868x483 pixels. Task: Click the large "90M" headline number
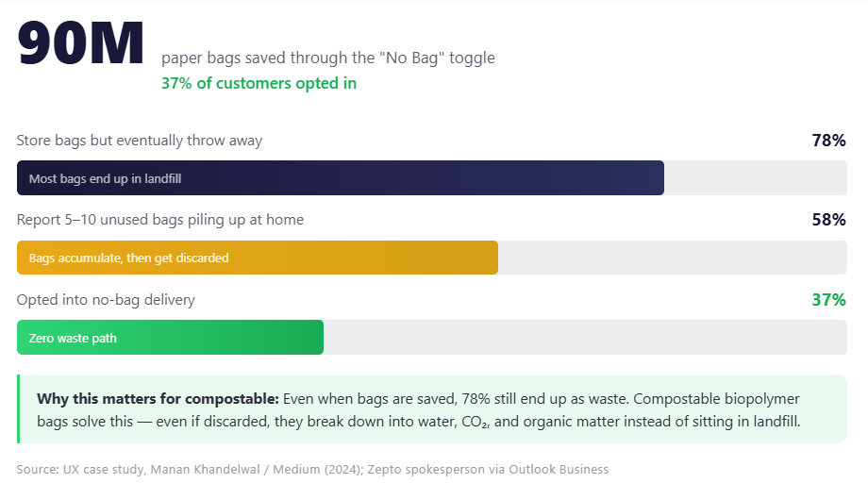[81, 44]
